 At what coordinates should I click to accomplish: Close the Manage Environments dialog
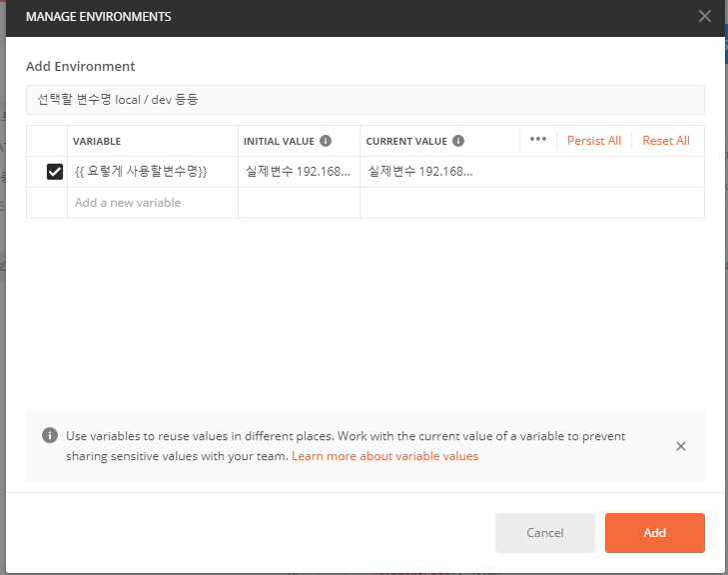coord(704,16)
